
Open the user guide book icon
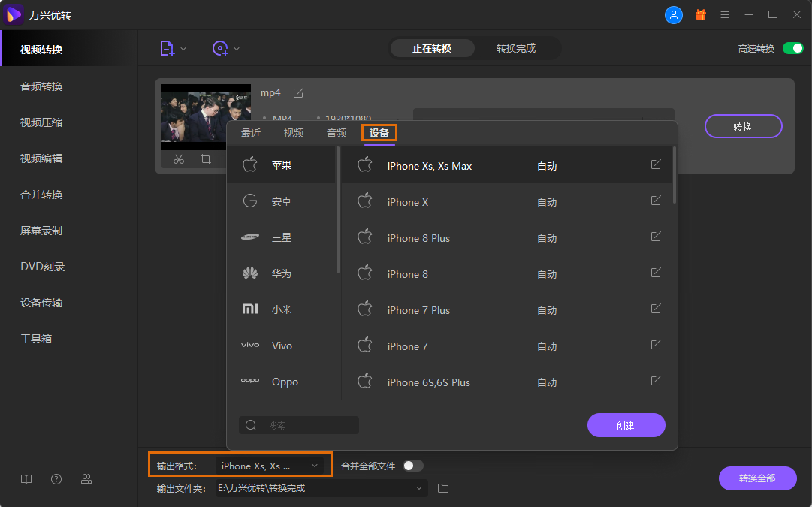click(26, 479)
